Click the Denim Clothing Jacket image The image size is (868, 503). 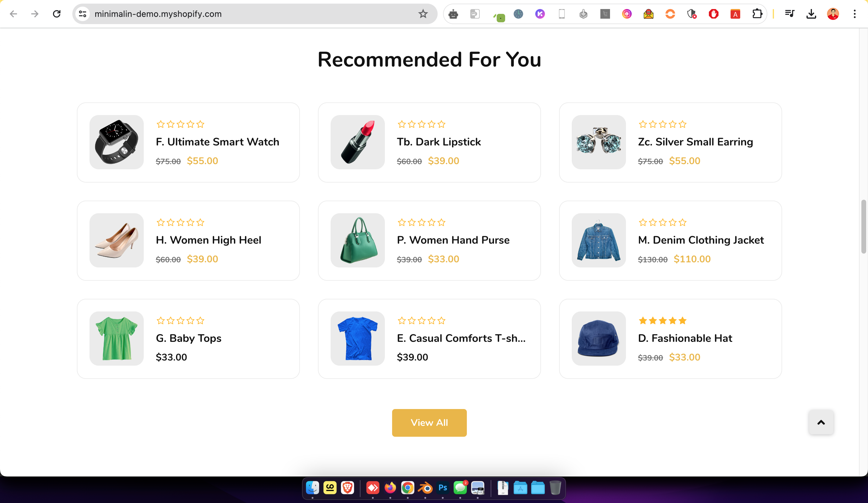click(x=599, y=240)
